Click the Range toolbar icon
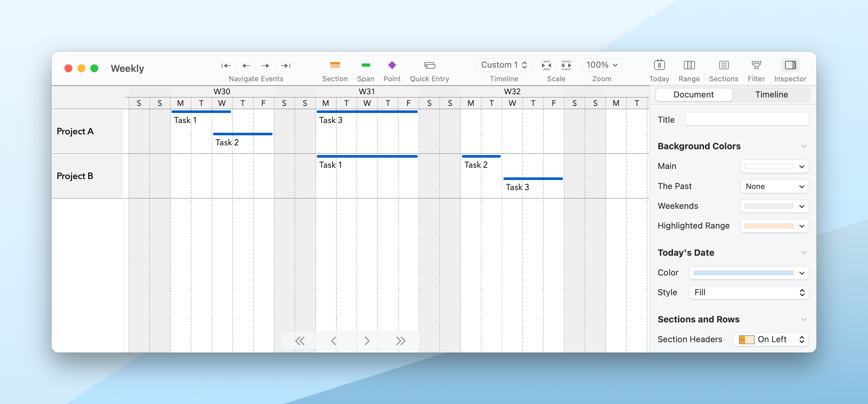The height and width of the screenshot is (404, 868). tap(689, 65)
